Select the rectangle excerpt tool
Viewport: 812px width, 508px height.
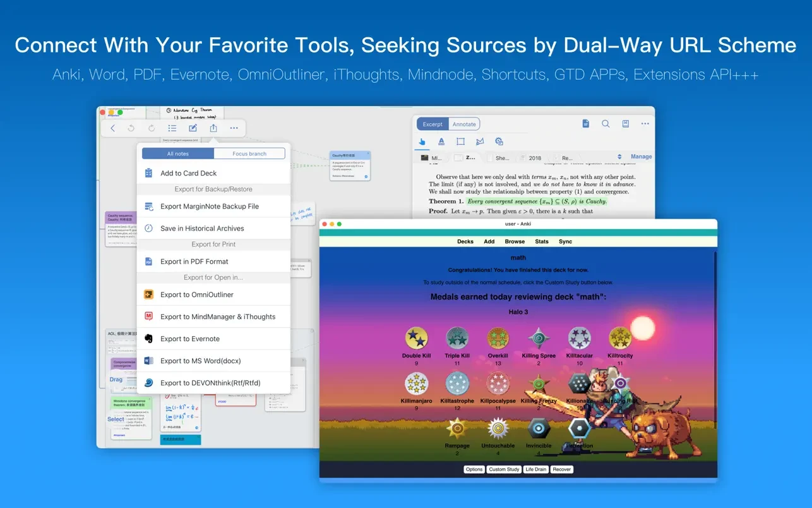(x=460, y=142)
